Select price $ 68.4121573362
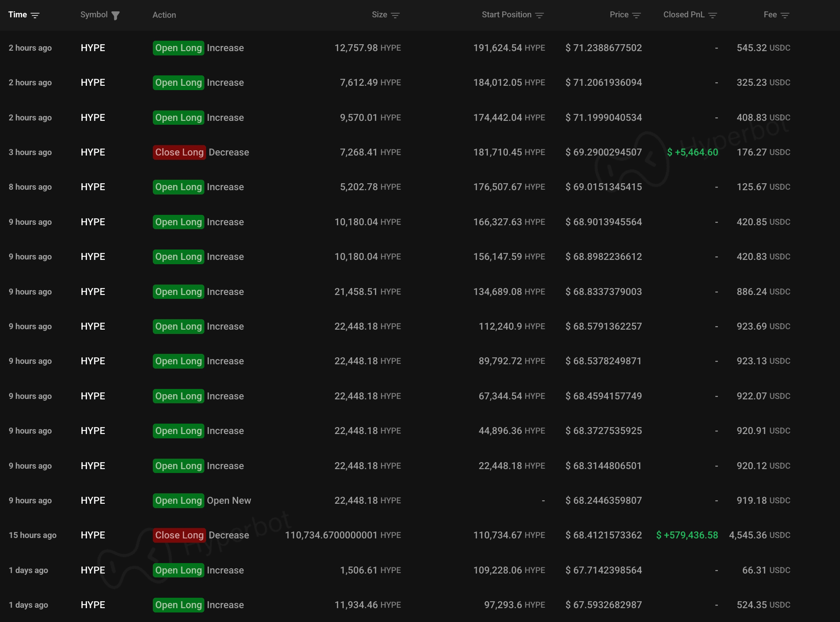Image resolution: width=840 pixels, height=622 pixels. 604,535
